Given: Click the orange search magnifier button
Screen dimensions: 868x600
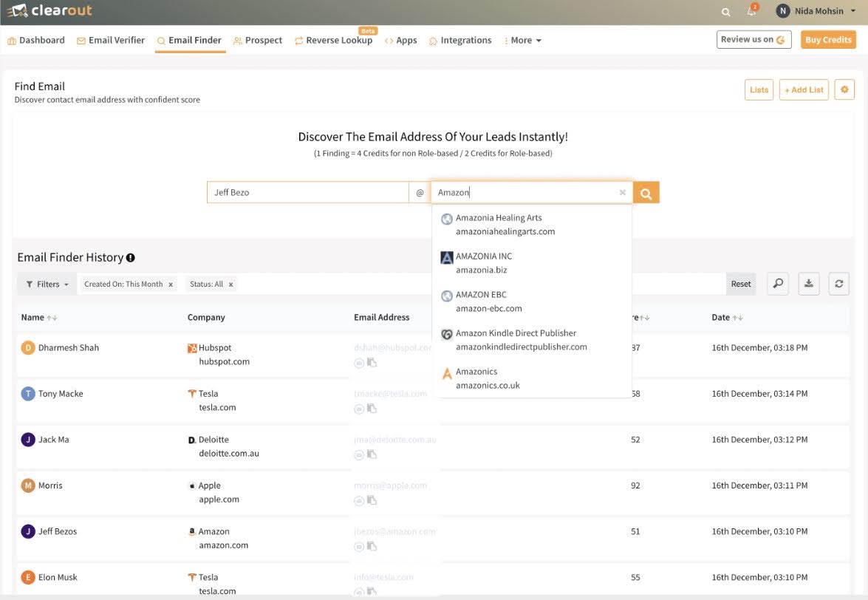Looking at the screenshot, I should [x=646, y=193].
